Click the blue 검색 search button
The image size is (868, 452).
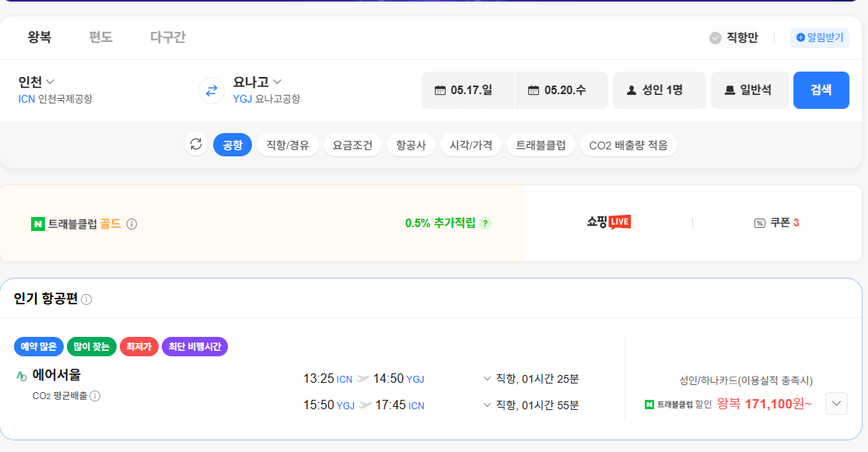tap(821, 90)
